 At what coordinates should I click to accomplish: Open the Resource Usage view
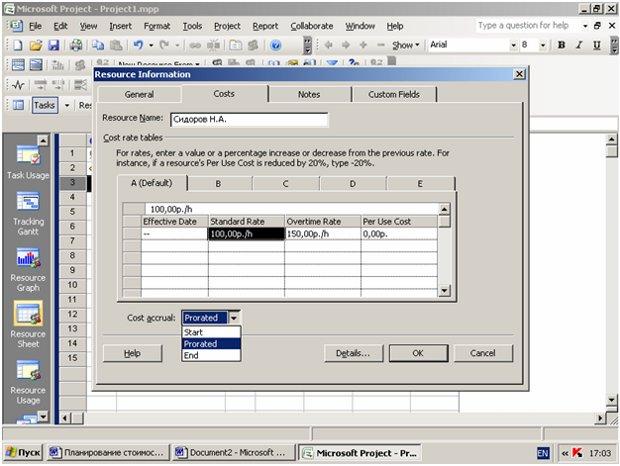[28, 382]
